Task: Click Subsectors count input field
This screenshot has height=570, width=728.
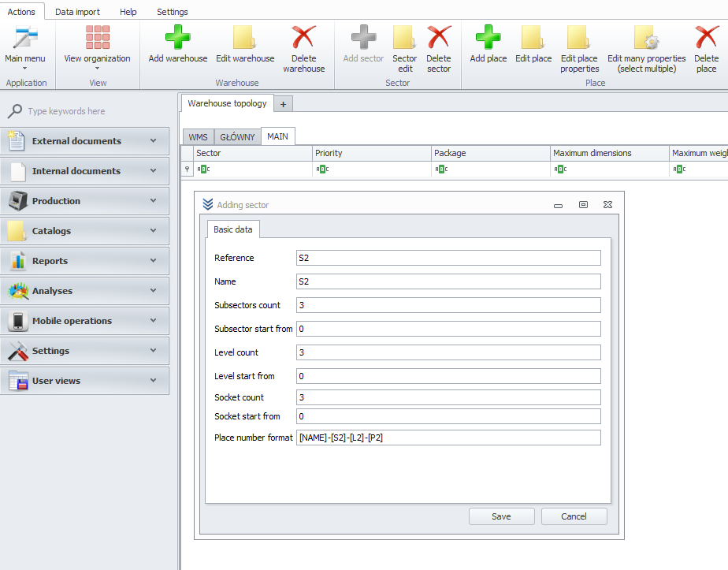Action: (x=448, y=305)
